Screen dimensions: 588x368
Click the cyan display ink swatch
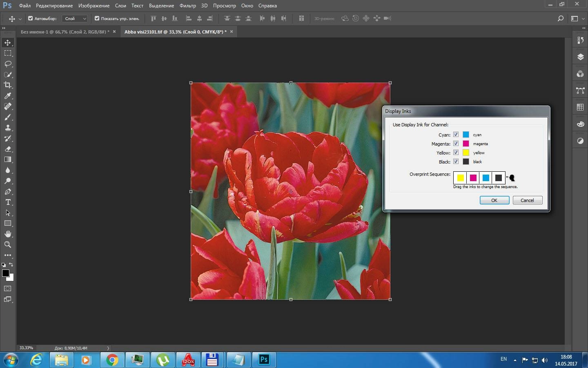tap(466, 135)
